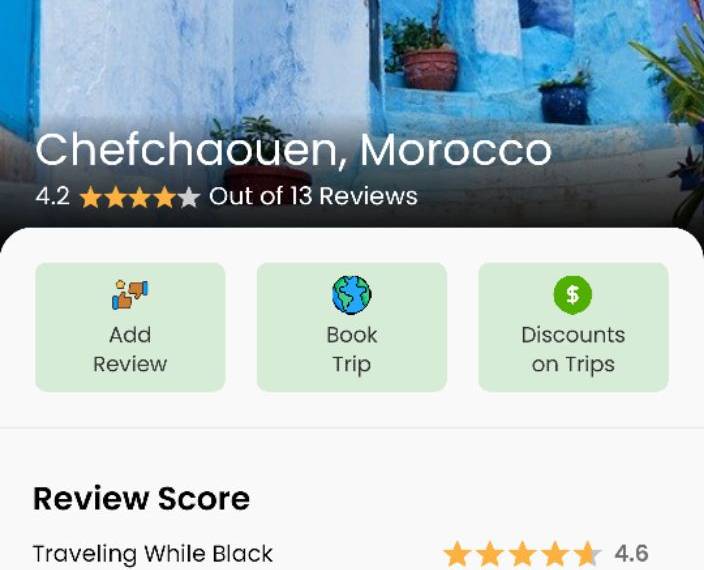
Task: Open the Add Review card
Action: coord(130,327)
